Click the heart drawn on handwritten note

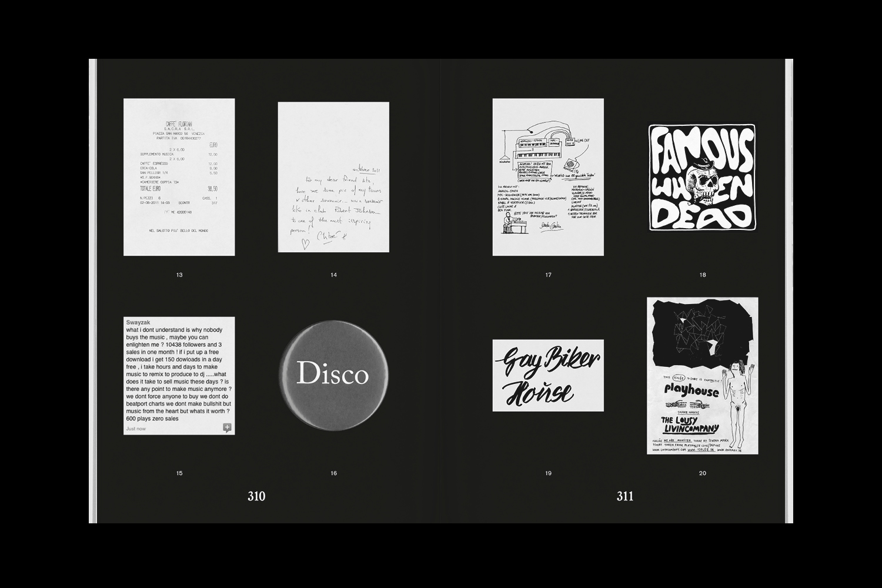coord(305,246)
